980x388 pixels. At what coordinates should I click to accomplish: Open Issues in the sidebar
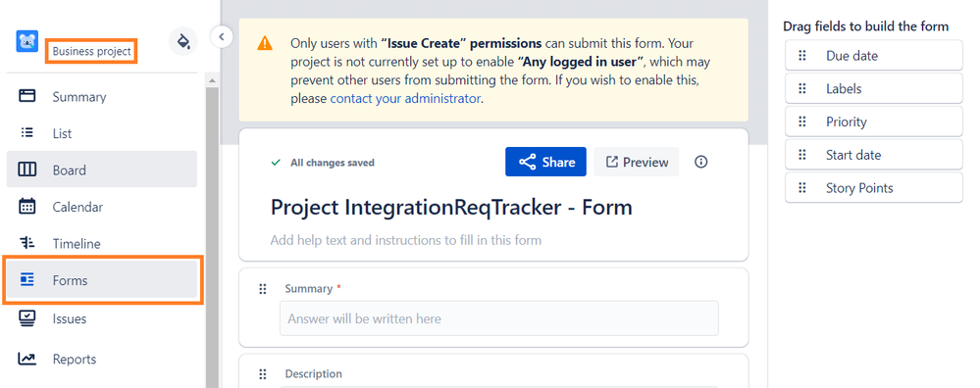(102, 318)
